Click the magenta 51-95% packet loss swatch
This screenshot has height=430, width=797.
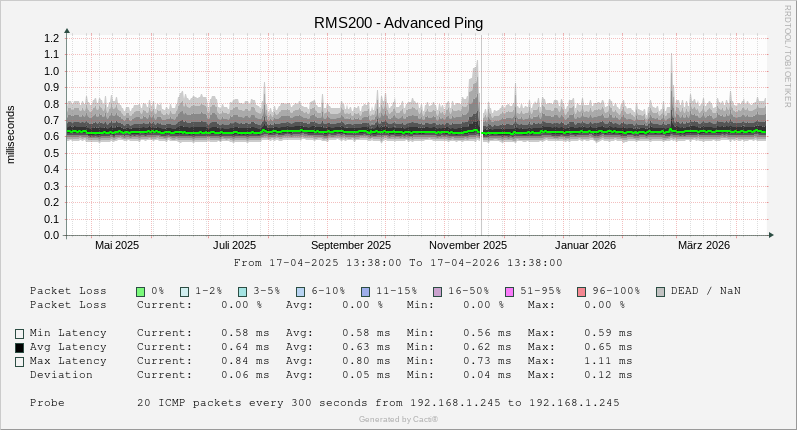509,291
